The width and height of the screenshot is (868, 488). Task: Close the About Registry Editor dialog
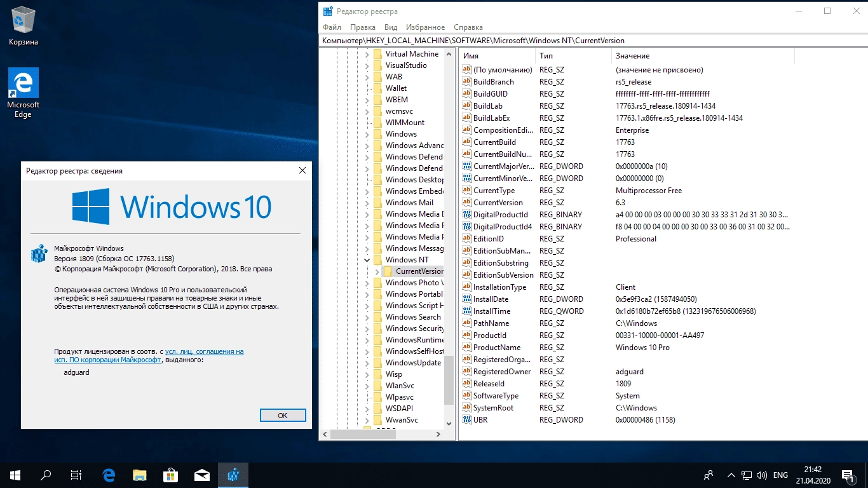[x=302, y=170]
